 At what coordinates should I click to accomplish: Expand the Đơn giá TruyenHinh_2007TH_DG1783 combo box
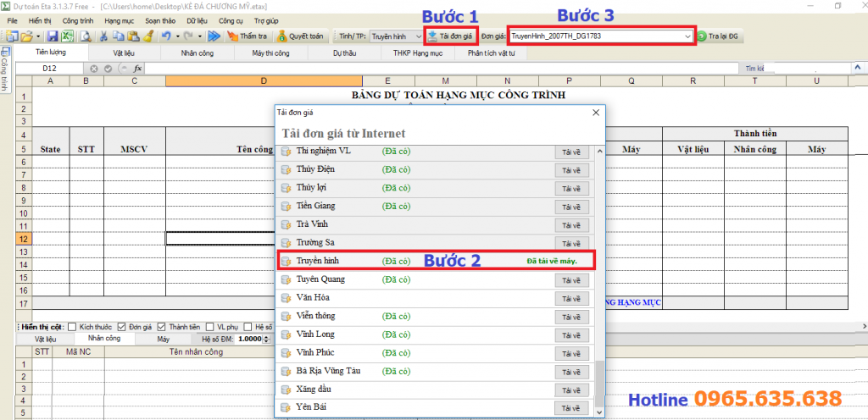coord(686,36)
